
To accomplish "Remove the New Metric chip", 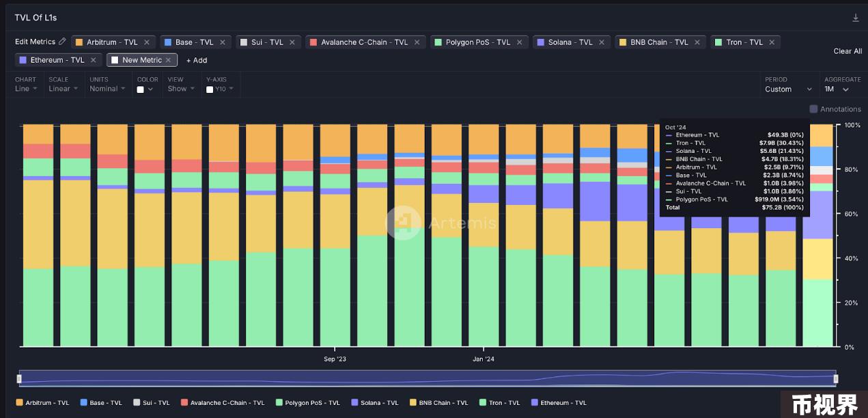I will click(x=168, y=60).
